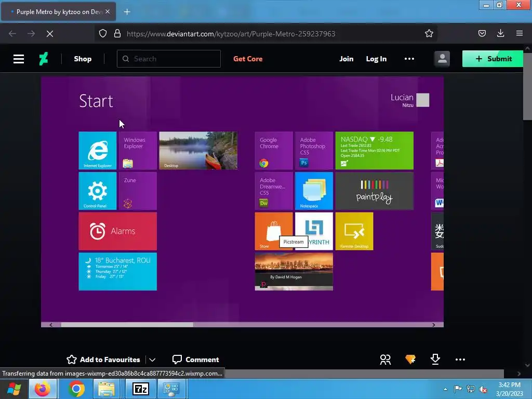Expand the Add to Favourites dropdown arrow
Screen dimensions: 532x399
point(152,360)
